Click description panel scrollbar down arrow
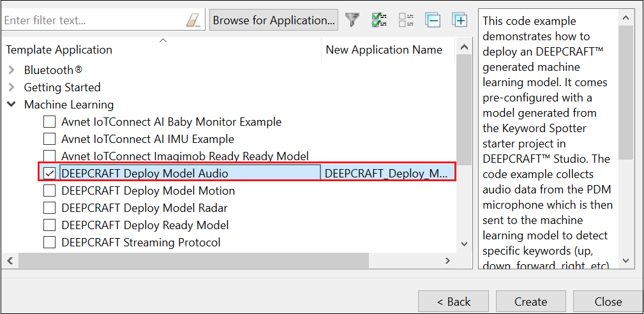Image resolution: width=644 pixels, height=314 pixels. [x=625, y=260]
